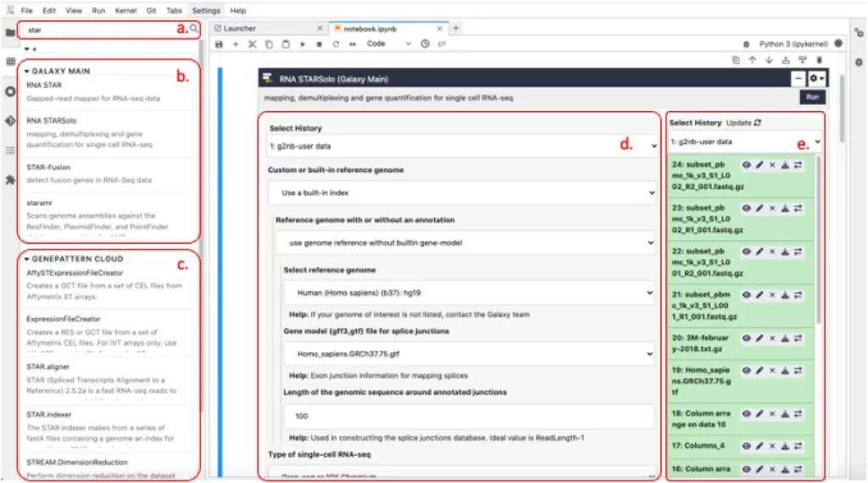The width and height of the screenshot is (868, 483).
Task: View dataset 19 Homo_sapiens gtf eye icon
Action: point(746,370)
